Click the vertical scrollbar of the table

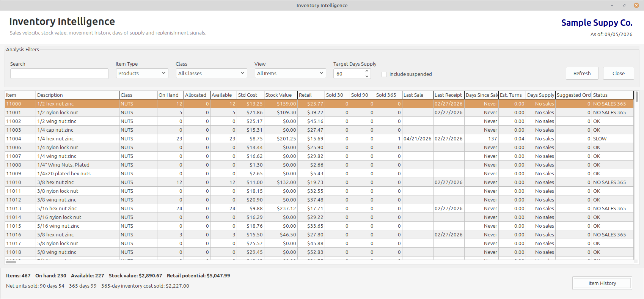(x=636, y=175)
